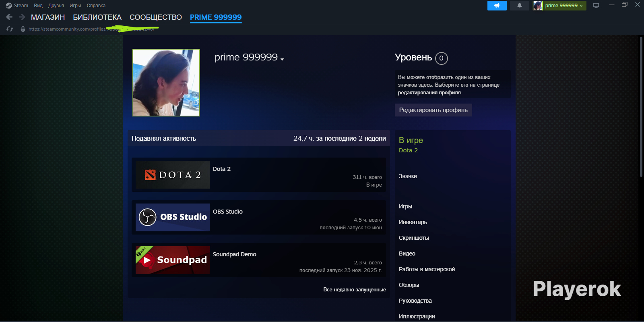This screenshot has width=644, height=322.
Task: Click the В игре status heading
Action: 411,140
